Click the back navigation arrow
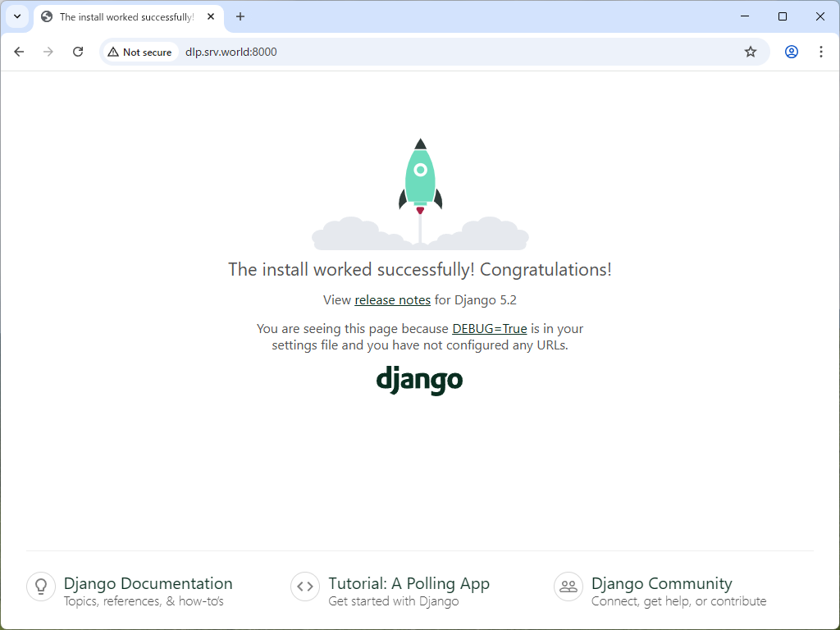The width and height of the screenshot is (840, 630). pos(19,51)
